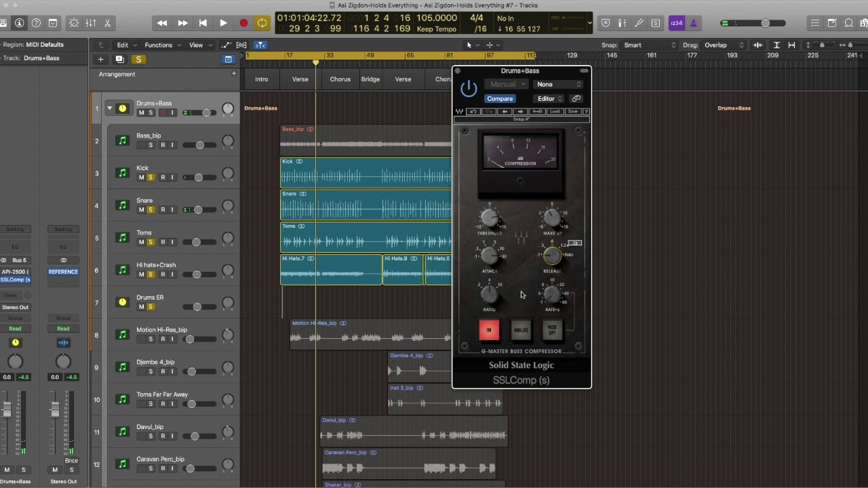Click the Load button in Waves toolbar
Viewport: 868px width, 488px height.
[x=555, y=111]
